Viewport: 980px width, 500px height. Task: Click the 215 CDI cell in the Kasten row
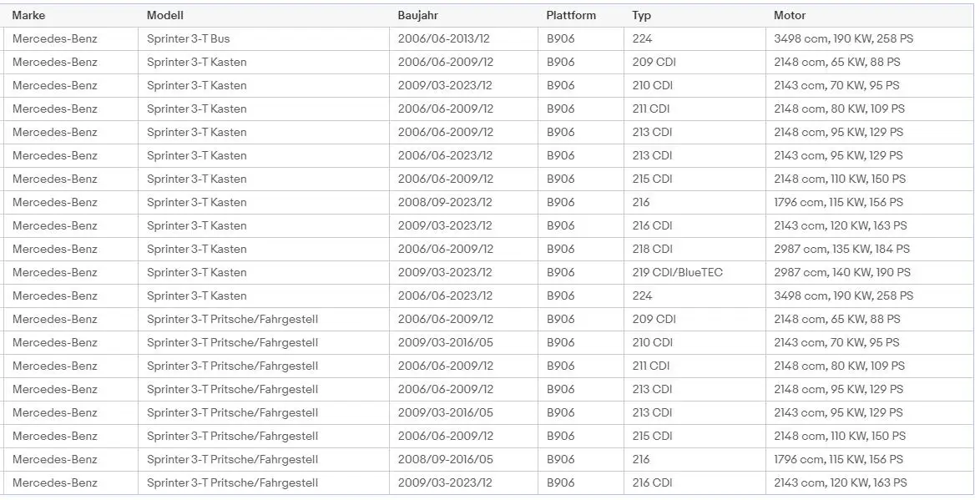click(x=652, y=179)
